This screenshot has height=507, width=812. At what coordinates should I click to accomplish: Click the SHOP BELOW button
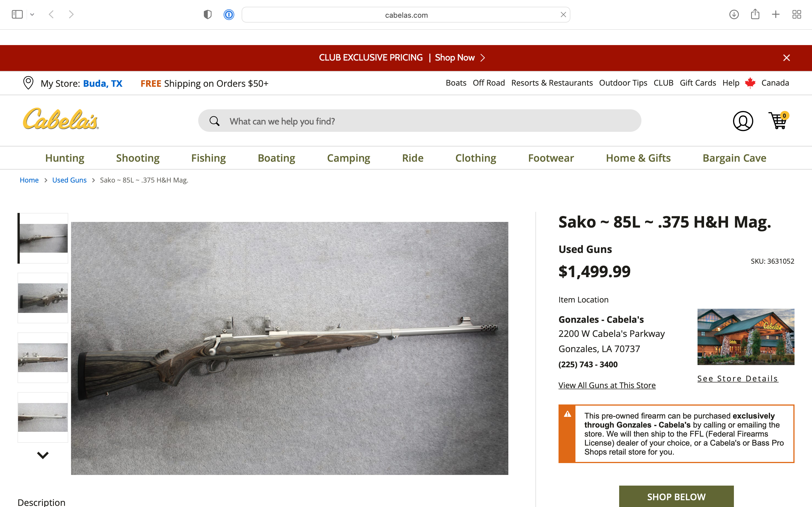tap(676, 496)
